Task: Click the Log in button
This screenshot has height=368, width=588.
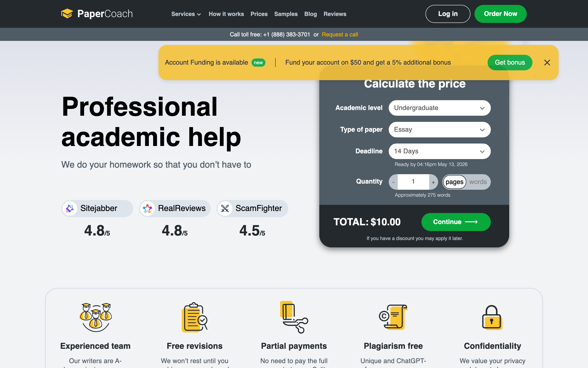Action: click(x=448, y=14)
